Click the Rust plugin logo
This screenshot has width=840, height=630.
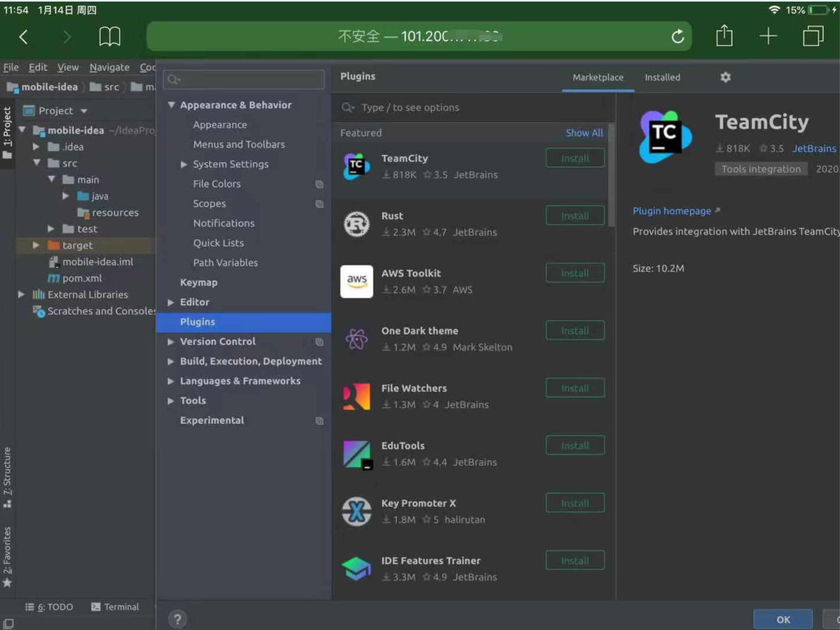pyautogui.click(x=356, y=223)
